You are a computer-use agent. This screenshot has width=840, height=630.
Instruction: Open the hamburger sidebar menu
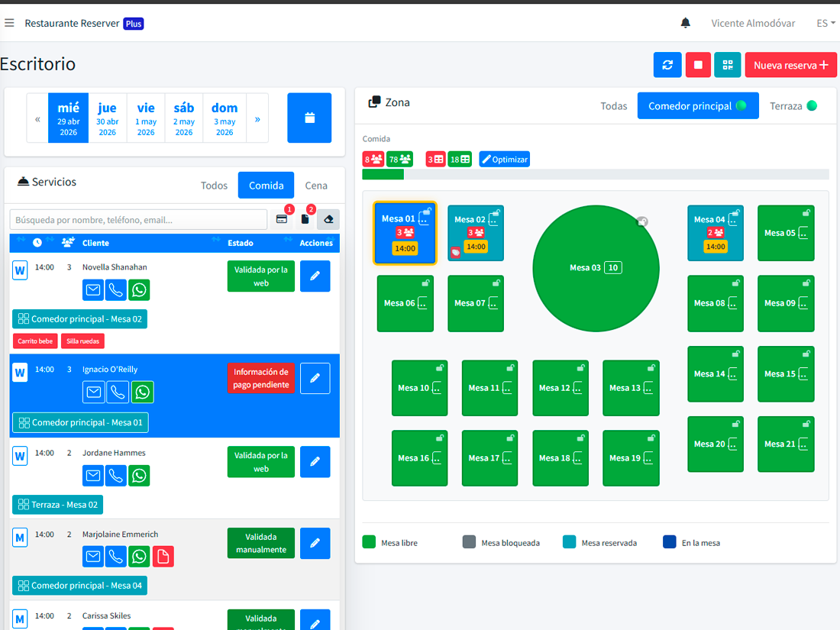point(9,23)
